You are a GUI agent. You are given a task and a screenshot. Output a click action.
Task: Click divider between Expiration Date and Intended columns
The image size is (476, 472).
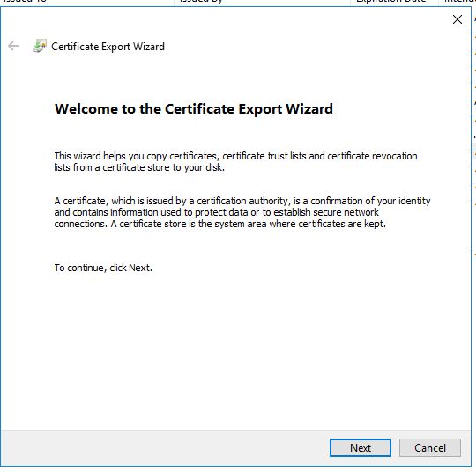[438, 2]
